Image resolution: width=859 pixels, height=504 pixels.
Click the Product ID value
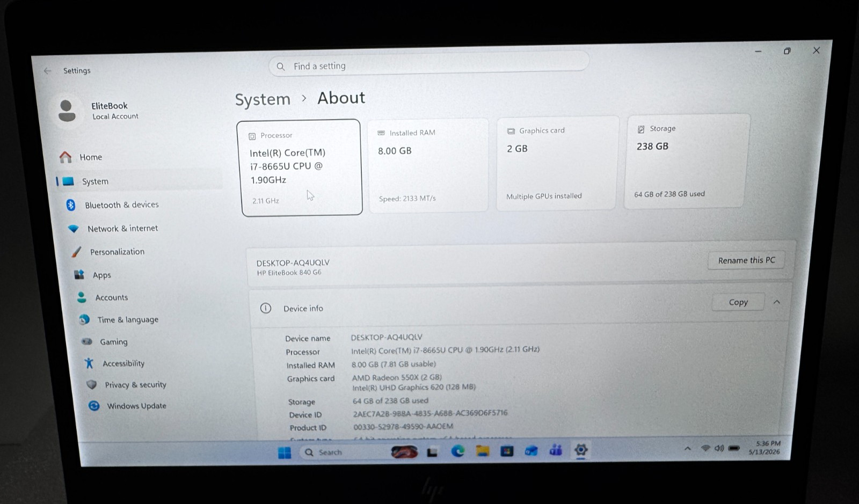[x=403, y=427]
